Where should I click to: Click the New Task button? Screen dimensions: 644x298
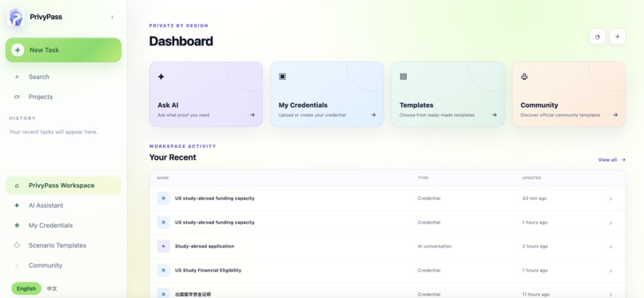tap(63, 50)
